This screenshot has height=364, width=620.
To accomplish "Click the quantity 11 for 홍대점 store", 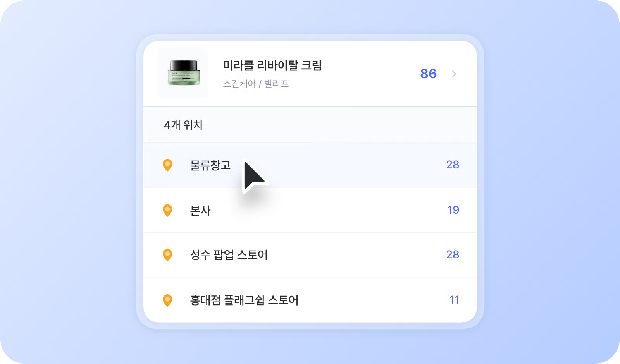I will coord(454,300).
